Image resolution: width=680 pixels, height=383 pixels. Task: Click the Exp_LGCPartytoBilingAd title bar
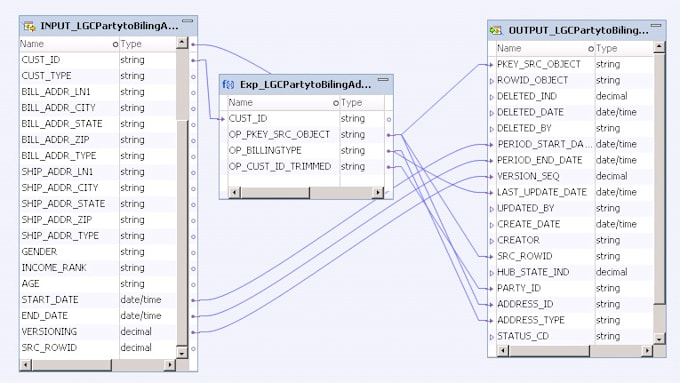pyautogui.click(x=306, y=85)
